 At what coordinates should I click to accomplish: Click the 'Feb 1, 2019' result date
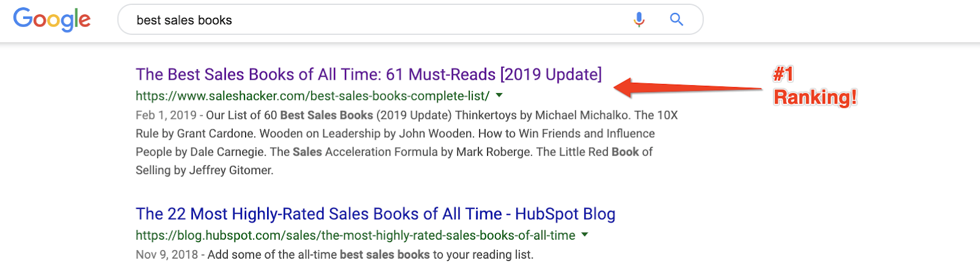click(166, 115)
